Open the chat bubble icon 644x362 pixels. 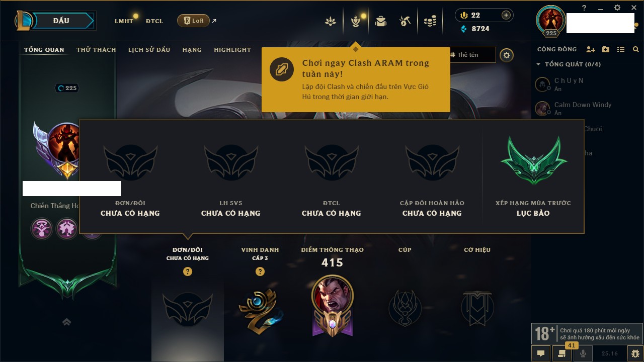pos(541,353)
